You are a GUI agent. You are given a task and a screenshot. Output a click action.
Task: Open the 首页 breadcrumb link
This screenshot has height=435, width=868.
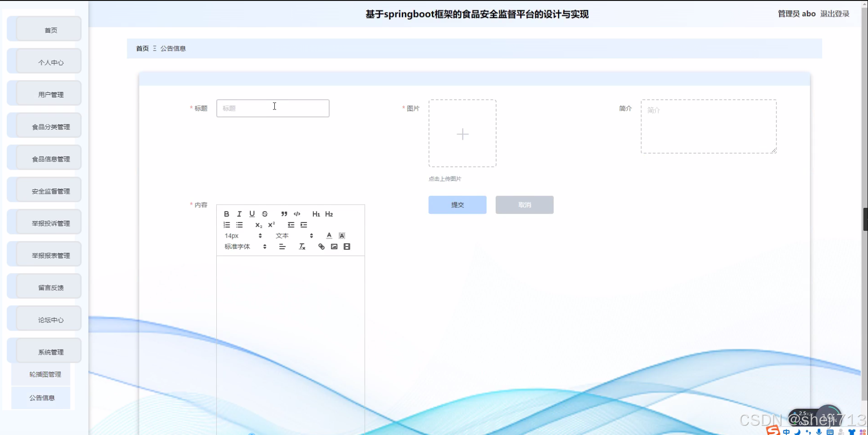142,48
